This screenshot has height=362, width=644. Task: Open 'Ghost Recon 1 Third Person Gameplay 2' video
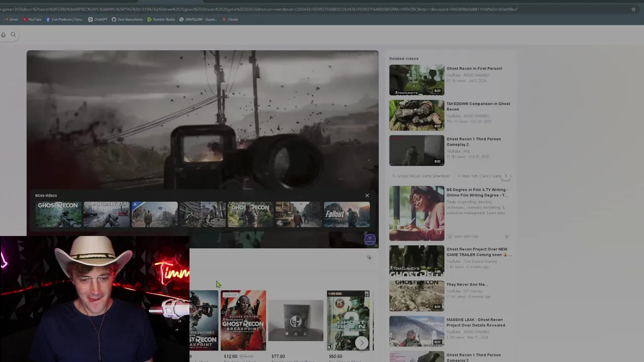click(x=473, y=141)
